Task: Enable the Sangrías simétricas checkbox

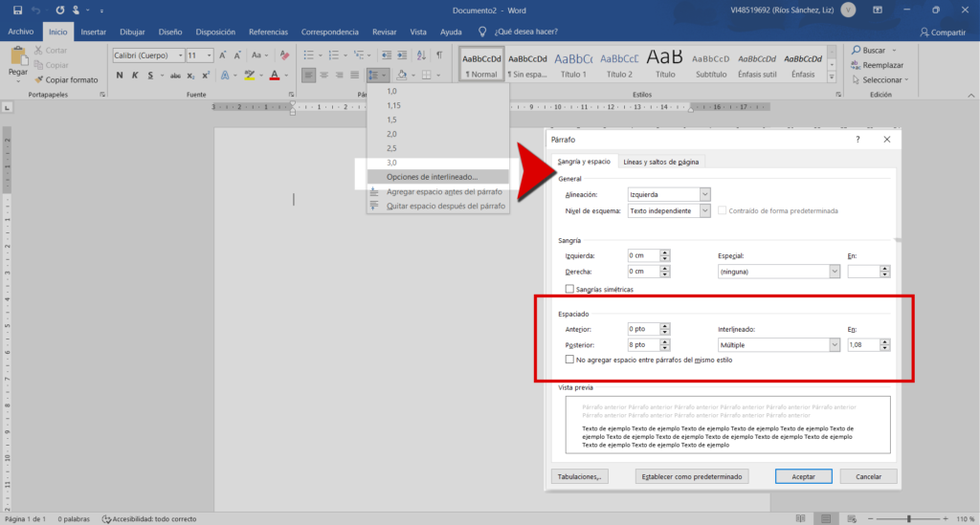Action: 570,289
